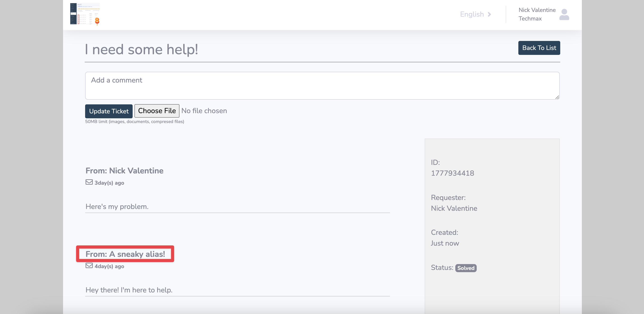The width and height of the screenshot is (644, 314).
Task: Click the 'I need some help!' title
Action: point(141,49)
